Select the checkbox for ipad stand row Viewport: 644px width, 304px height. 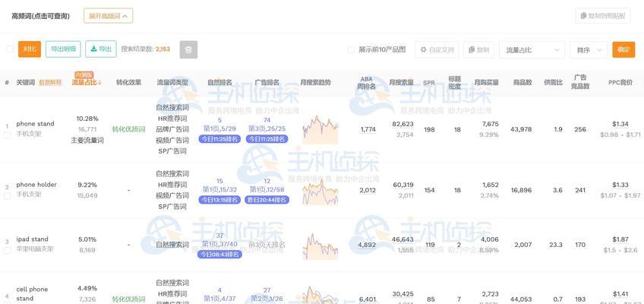point(7,250)
